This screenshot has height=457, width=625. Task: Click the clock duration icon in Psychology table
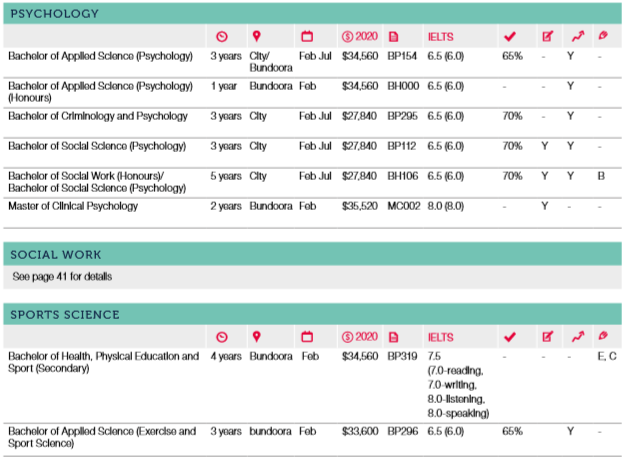222,37
